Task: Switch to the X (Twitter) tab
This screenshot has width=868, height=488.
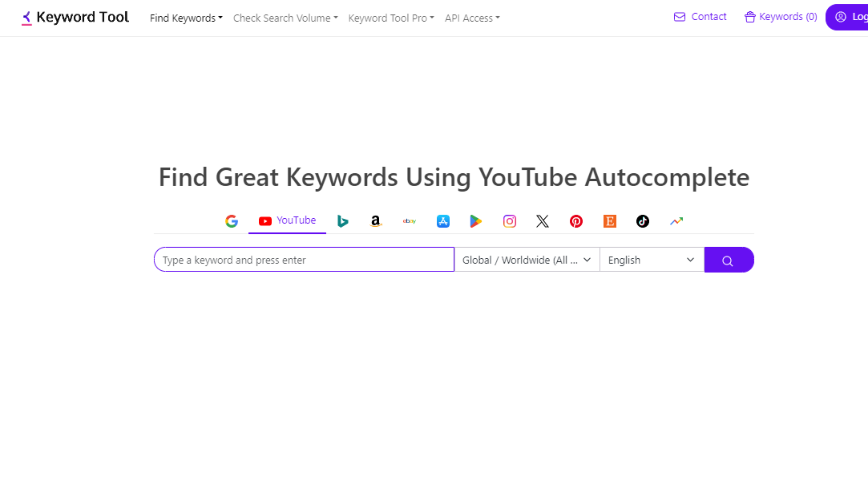Action: point(542,221)
